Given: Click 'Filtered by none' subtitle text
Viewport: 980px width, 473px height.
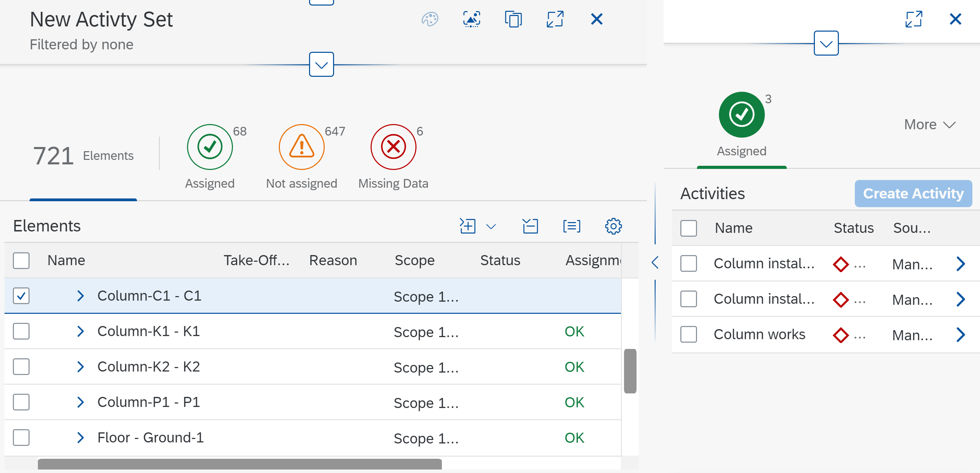Looking at the screenshot, I should (x=81, y=44).
